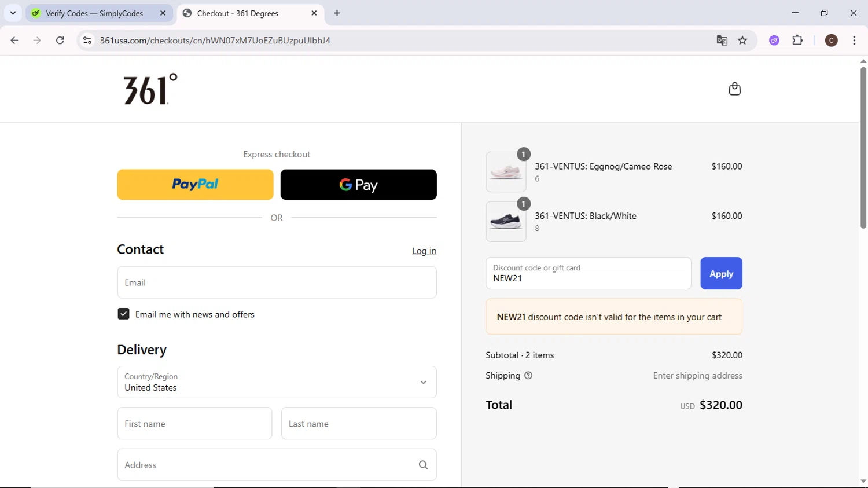Expand the Country/Region dropdown
This screenshot has width=868, height=488.
(x=277, y=382)
